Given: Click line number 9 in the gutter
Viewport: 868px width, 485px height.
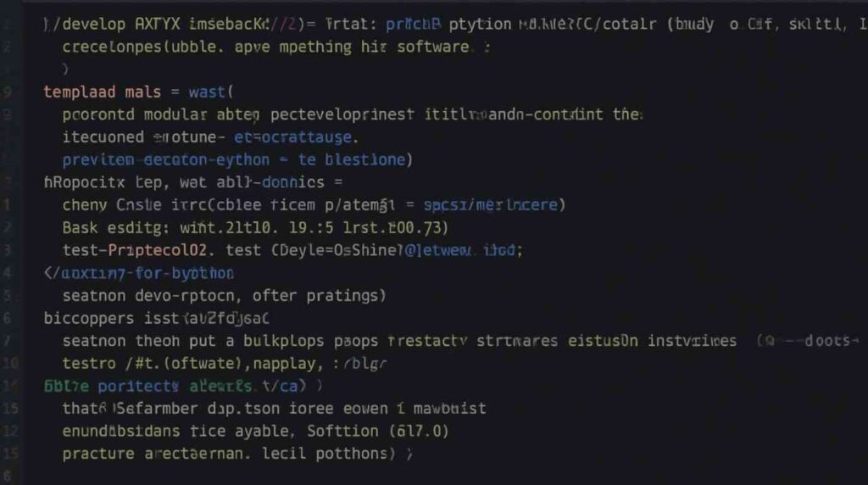Looking at the screenshot, I should [8, 91].
